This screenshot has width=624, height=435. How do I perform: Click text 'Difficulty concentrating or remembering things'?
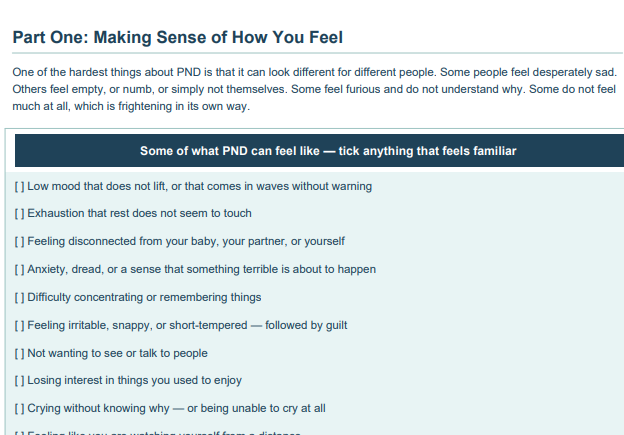pyautogui.click(x=144, y=297)
